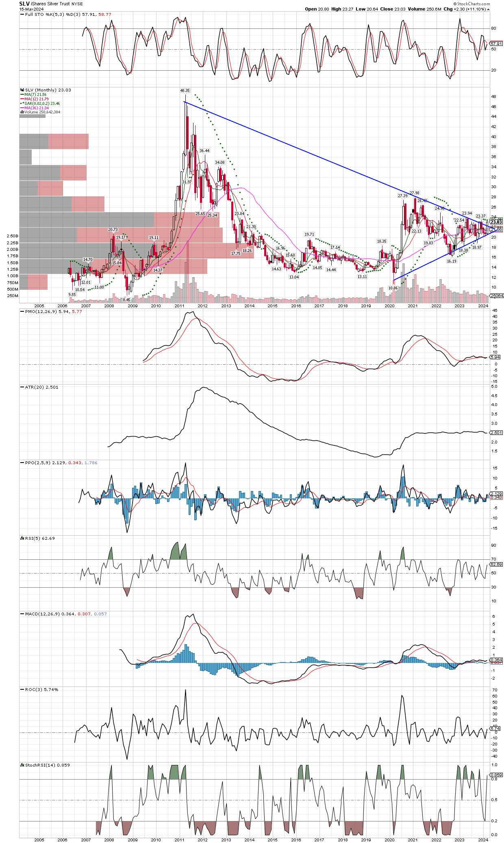Viewport: 504px width, 843px height.
Task: Click the 36.44 price annotation
Action: (x=204, y=150)
